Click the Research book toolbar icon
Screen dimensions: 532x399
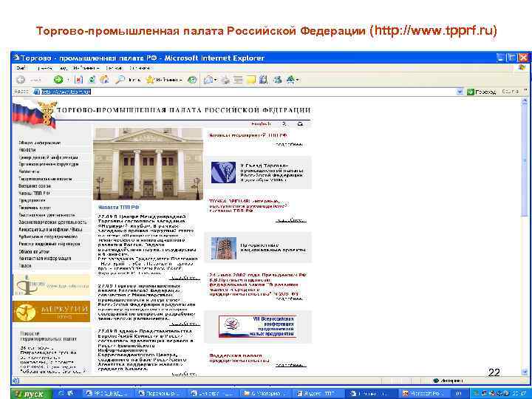tap(264, 80)
